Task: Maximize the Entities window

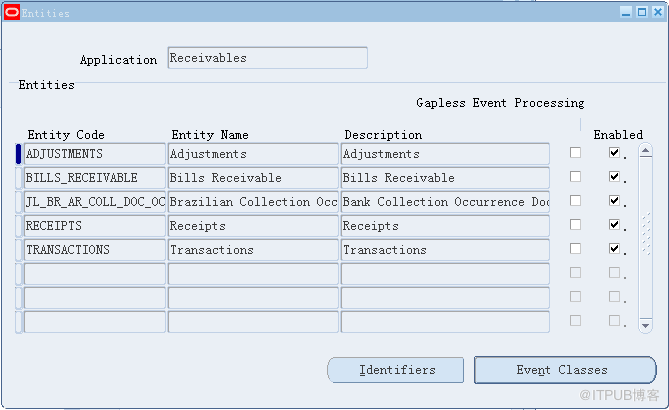Action: (x=642, y=12)
